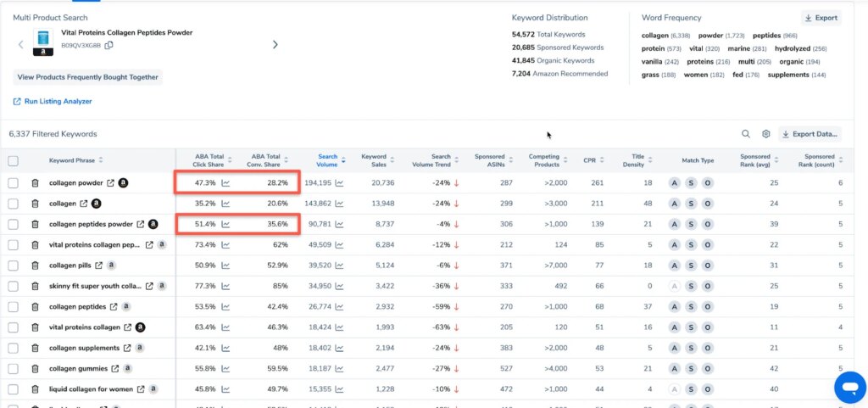Go to previous product with left chevron
This screenshot has height=408, width=868.
pyautogui.click(x=21, y=44)
